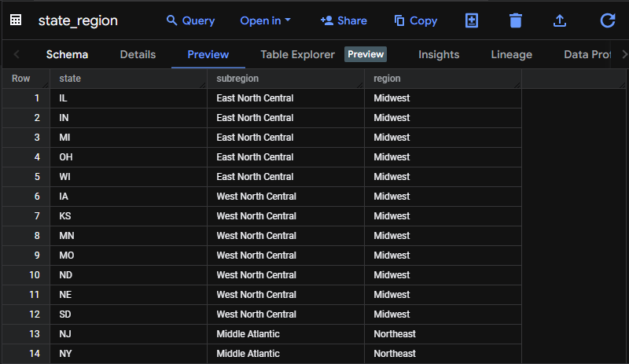Select the MI state cell

(x=128, y=138)
